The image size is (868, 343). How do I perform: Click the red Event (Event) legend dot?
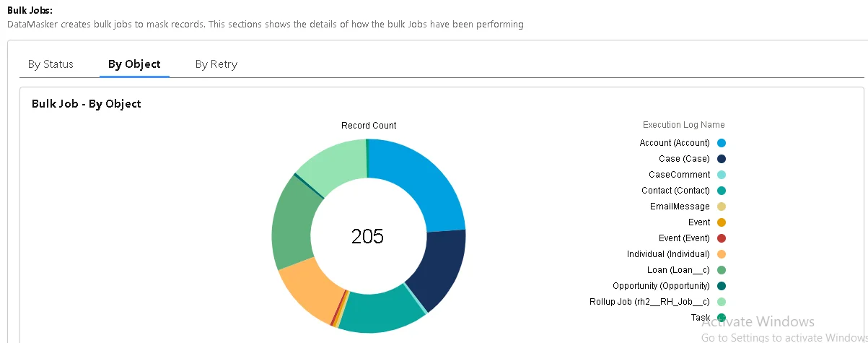pos(721,238)
